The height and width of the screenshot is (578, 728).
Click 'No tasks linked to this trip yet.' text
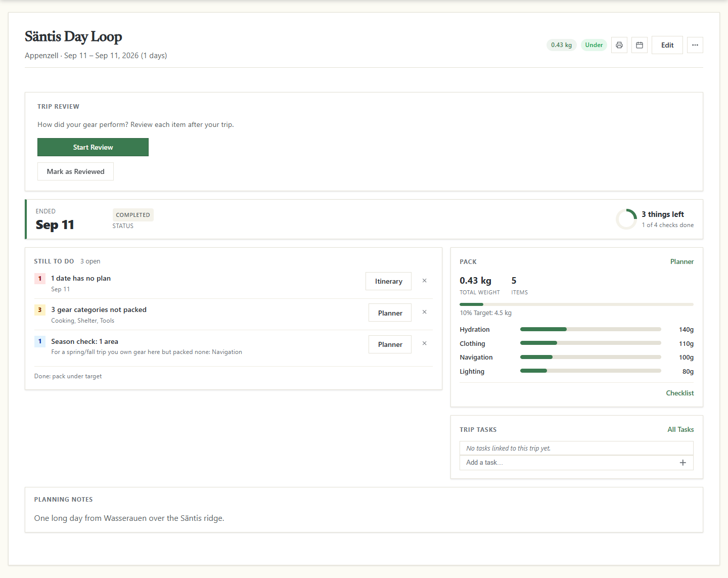tap(509, 449)
